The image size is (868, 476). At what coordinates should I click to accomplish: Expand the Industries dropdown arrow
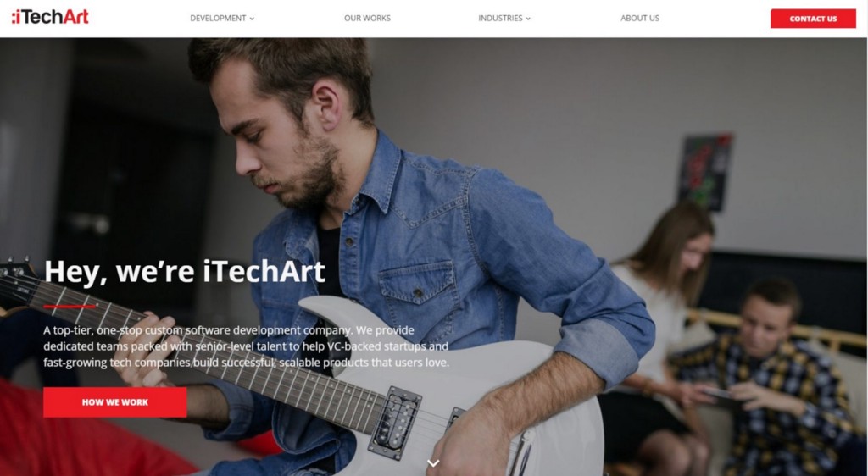528,19
